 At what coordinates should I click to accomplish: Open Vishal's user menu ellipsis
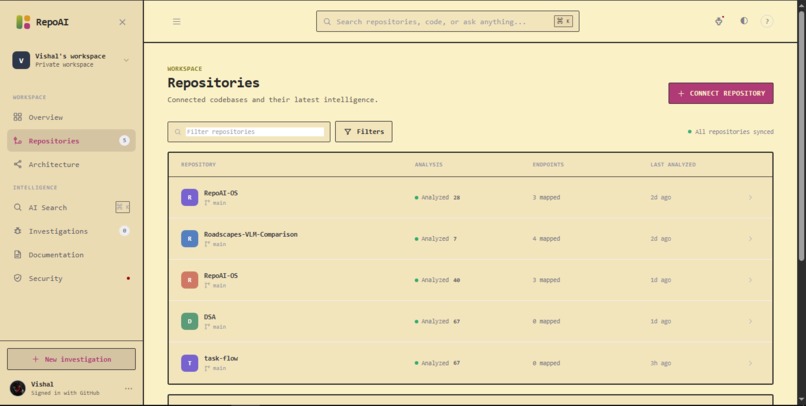pyautogui.click(x=129, y=389)
